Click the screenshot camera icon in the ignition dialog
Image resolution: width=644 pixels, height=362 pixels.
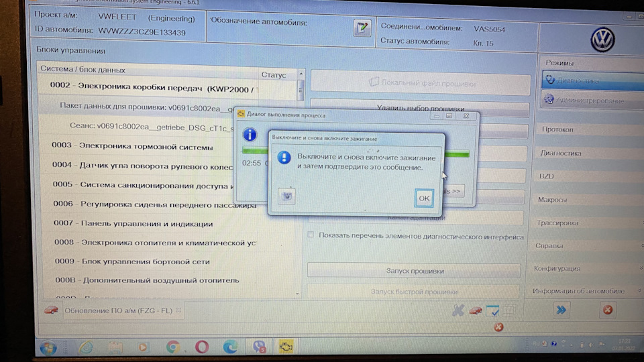[x=286, y=196]
